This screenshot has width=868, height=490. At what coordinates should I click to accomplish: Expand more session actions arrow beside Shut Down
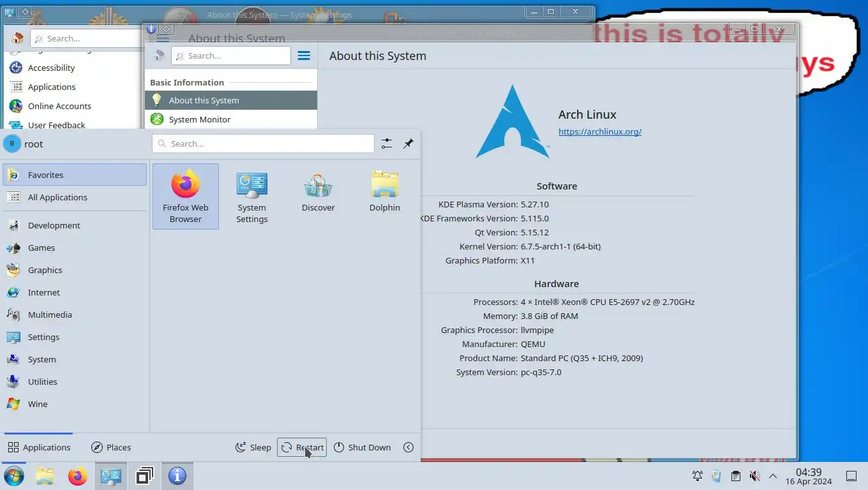[408, 447]
